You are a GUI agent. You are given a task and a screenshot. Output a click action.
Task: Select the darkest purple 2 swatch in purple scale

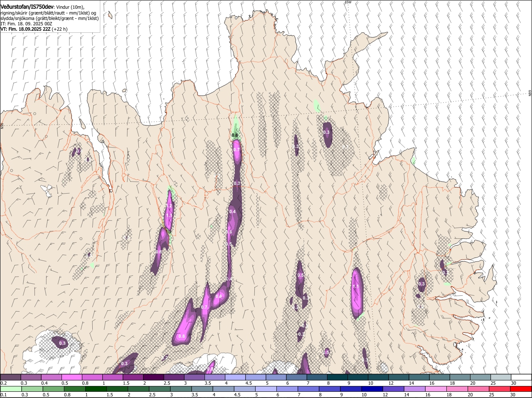point(153,377)
